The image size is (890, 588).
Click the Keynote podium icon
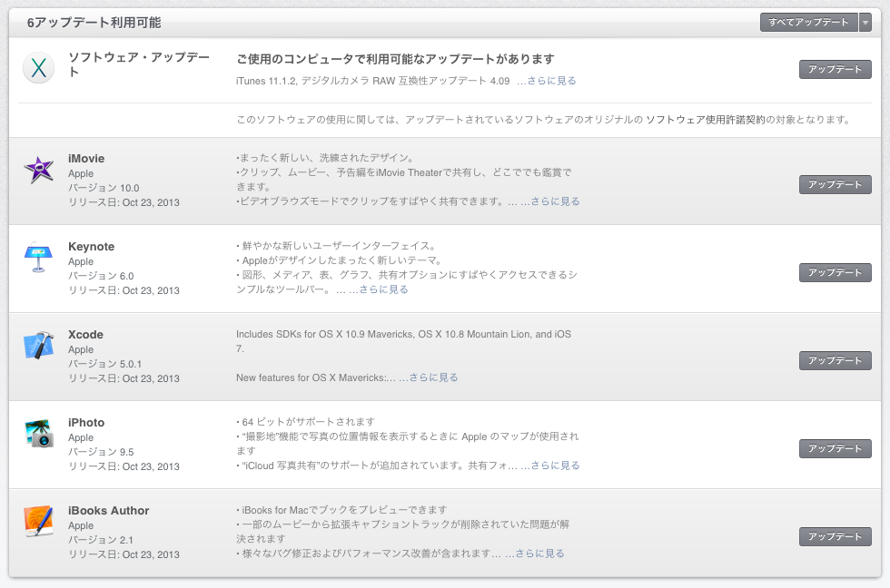pyautogui.click(x=38, y=258)
